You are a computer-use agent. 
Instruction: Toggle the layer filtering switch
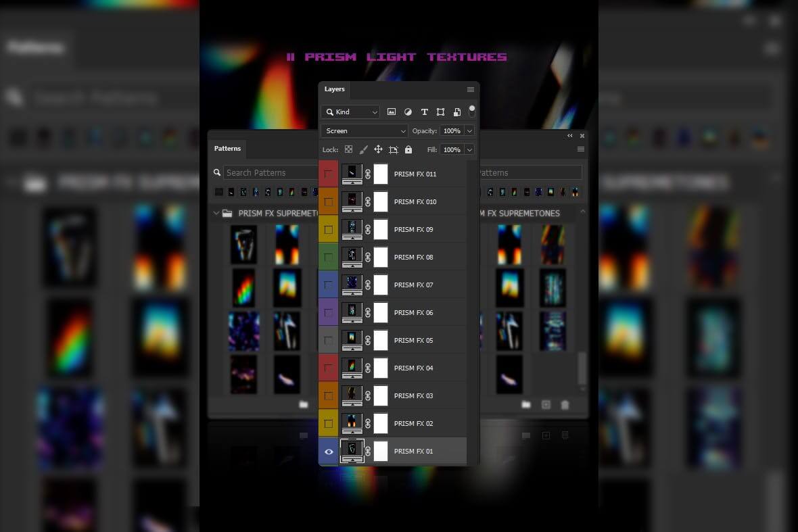(x=471, y=110)
